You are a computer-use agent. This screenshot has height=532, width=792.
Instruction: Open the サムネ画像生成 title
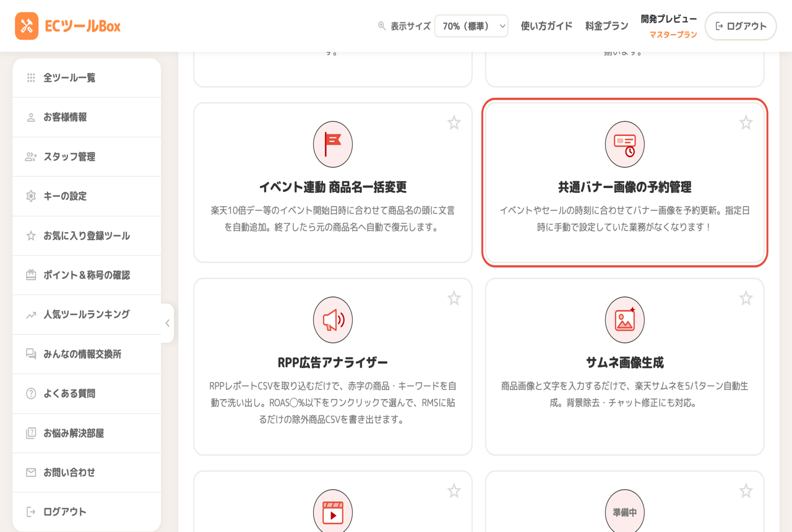tap(625, 363)
